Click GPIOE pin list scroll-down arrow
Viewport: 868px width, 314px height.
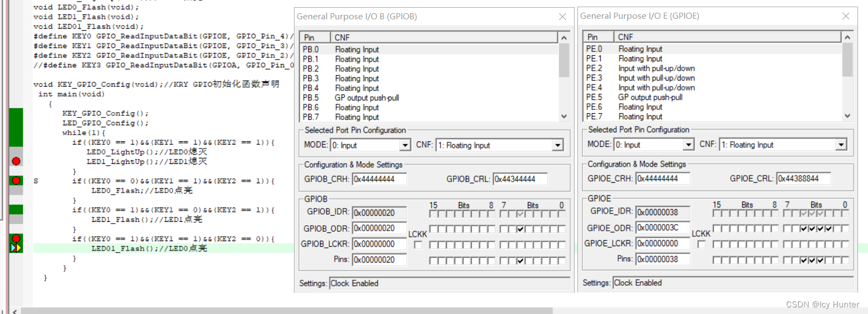(x=848, y=116)
